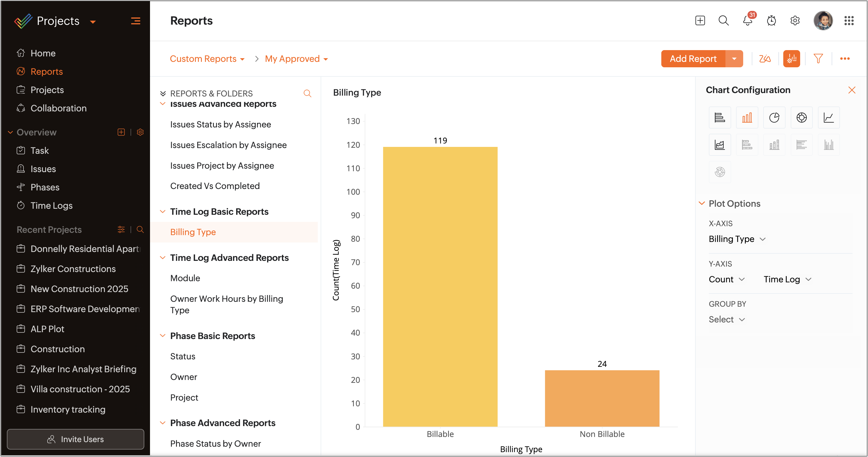868x457 pixels.
Task: Open the X-AXIS Billing Type dropdown
Action: [737, 239]
